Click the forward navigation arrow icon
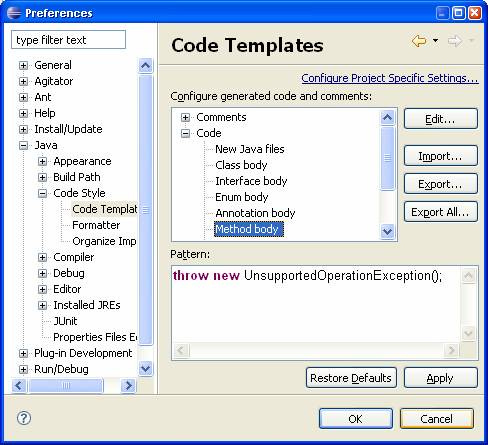 point(455,41)
